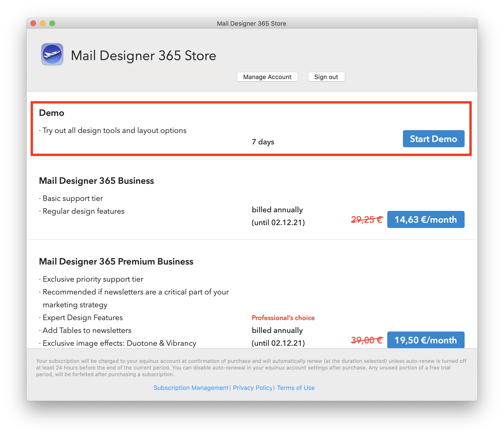Close the store window with red button

(x=33, y=23)
